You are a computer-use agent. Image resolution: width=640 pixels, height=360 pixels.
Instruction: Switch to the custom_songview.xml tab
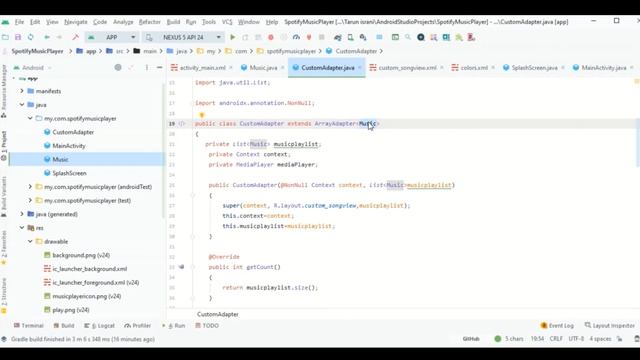coord(407,68)
